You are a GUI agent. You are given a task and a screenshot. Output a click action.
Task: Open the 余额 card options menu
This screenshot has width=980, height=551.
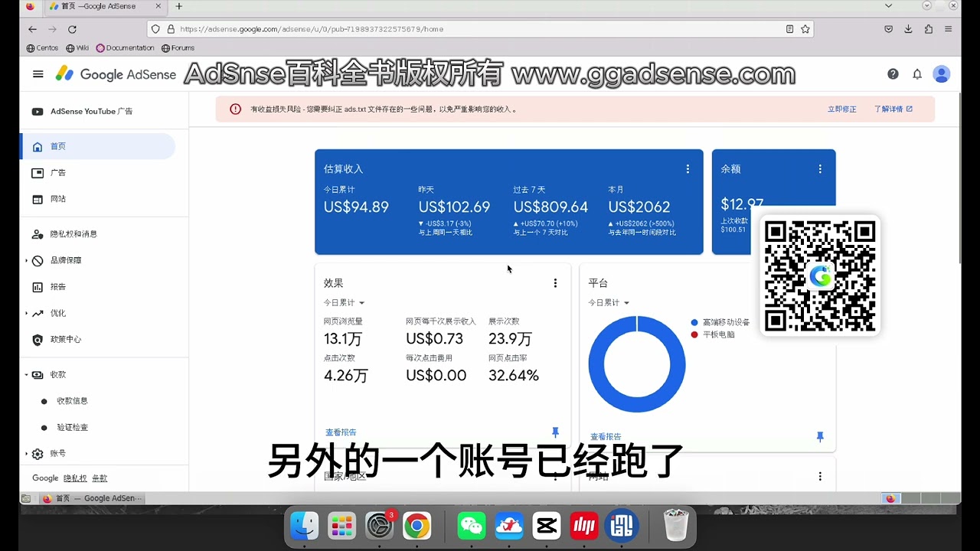point(820,169)
